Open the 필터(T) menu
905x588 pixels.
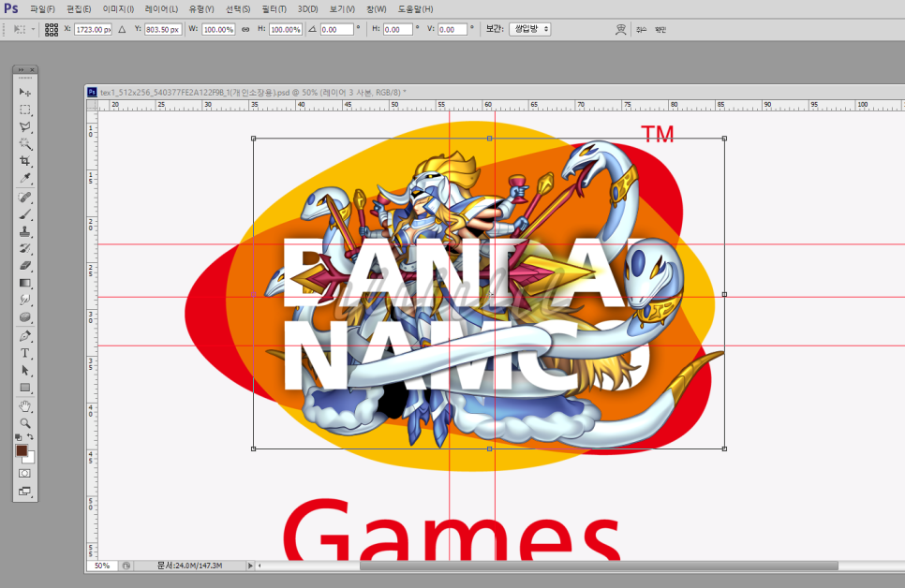pos(274,9)
